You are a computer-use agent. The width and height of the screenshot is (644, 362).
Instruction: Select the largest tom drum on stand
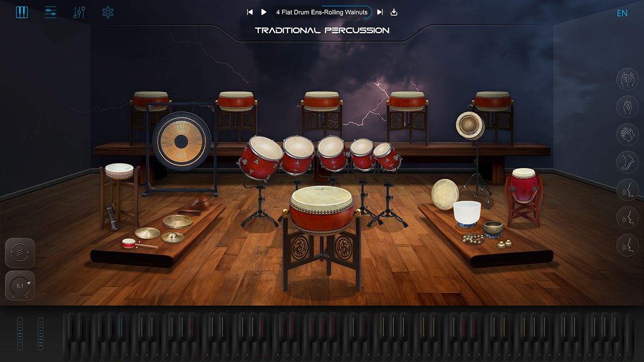tap(261, 159)
